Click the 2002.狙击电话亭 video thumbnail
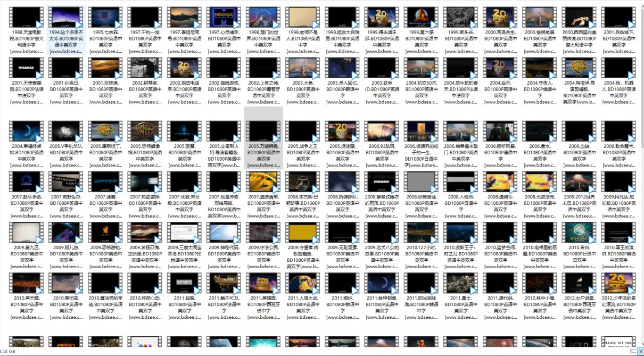This screenshot has height=356, width=644. click(184, 68)
